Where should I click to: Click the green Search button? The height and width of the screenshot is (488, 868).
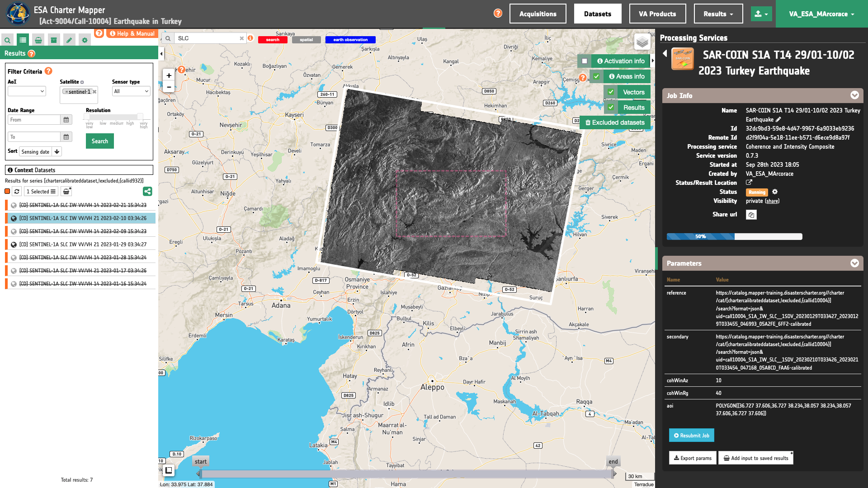coord(100,141)
